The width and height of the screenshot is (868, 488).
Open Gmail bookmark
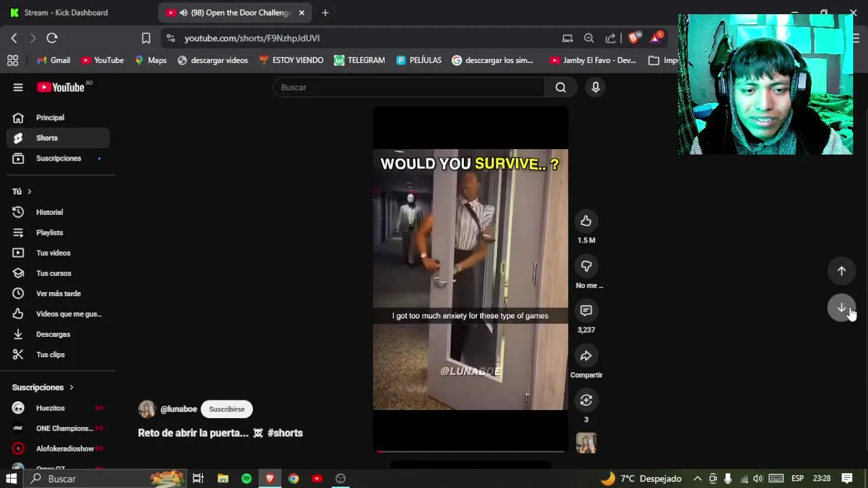coord(54,60)
